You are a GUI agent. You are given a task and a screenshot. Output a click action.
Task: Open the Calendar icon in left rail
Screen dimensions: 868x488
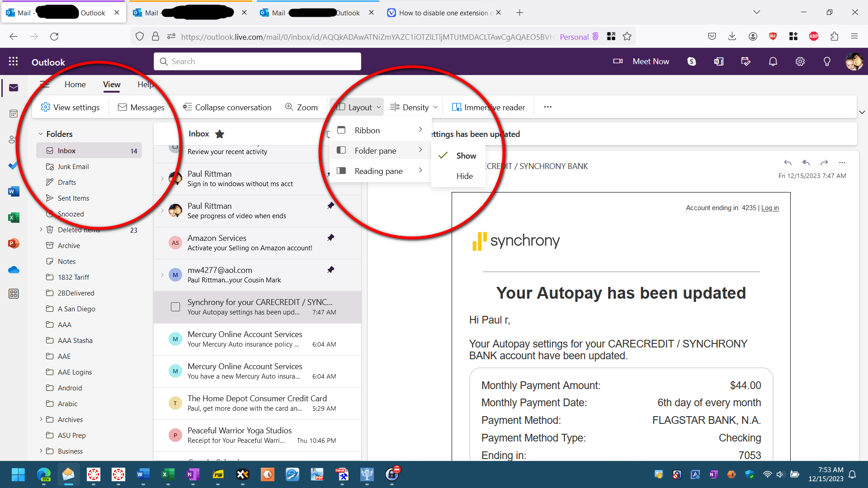pyautogui.click(x=14, y=113)
